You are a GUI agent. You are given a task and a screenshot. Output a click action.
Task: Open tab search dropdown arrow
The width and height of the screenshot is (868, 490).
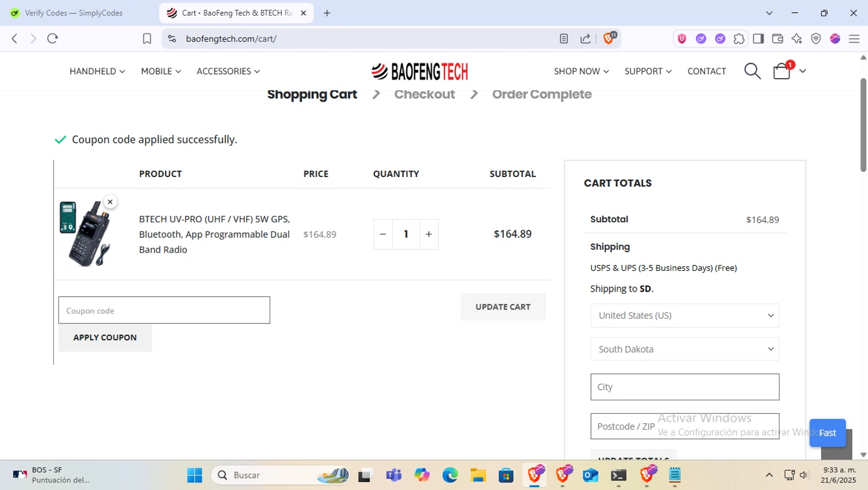point(769,13)
